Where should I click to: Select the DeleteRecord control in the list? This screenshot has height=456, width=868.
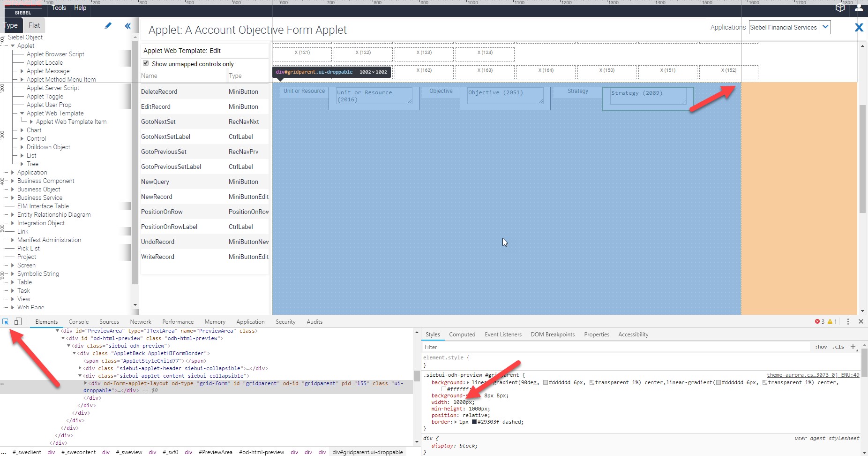[x=159, y=91]
